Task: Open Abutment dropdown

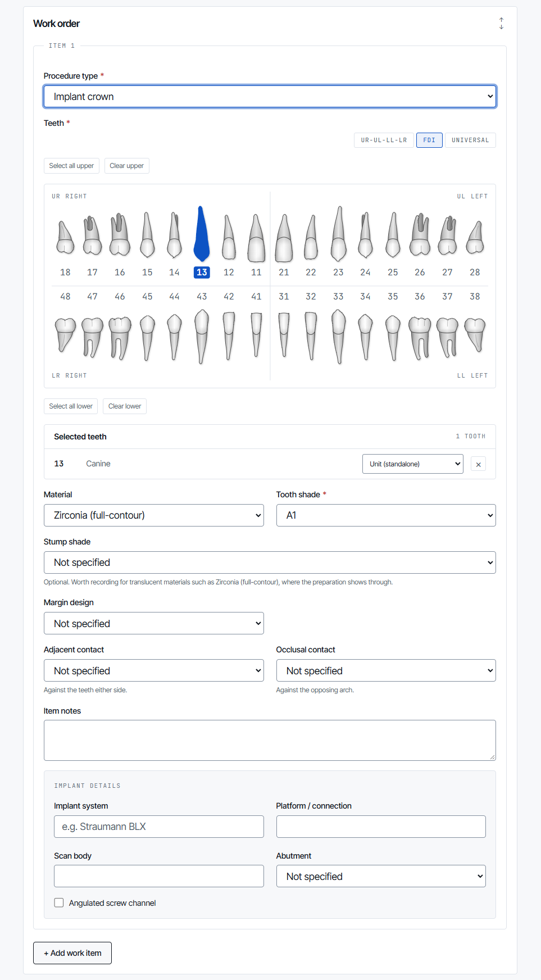Action: point(381,876)
